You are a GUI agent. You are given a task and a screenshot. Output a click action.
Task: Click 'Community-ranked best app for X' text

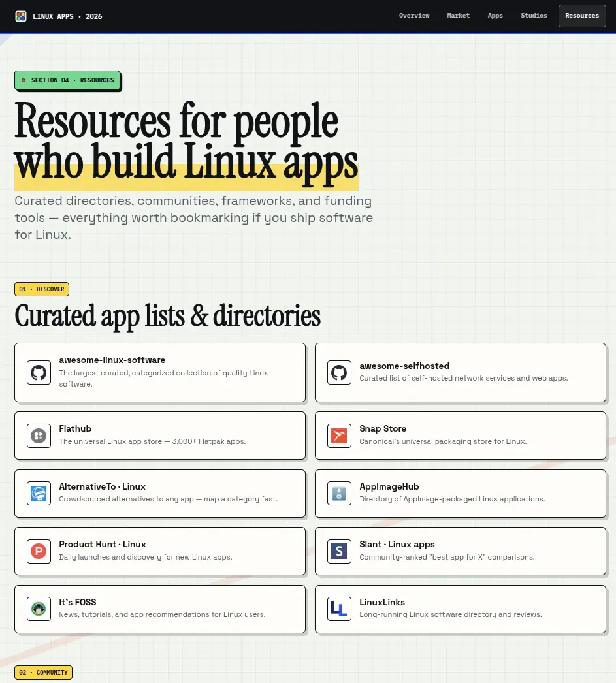click(x=447, y=557)
